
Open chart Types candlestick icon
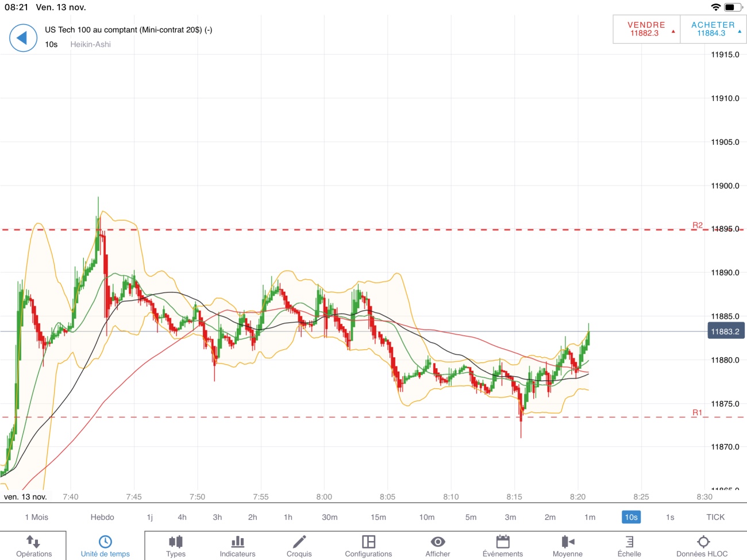(176, 542)
